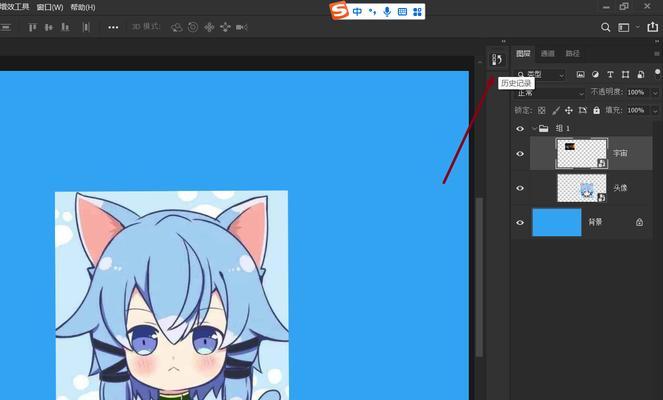Collapse the 组 1 group arrow
663x400 pixels.
click(x=534, y=128)
